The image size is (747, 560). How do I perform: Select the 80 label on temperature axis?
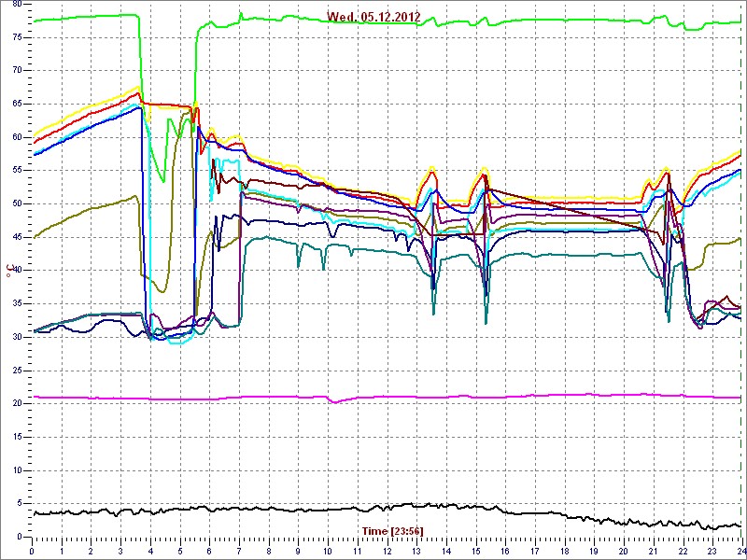click(x=16, y=4)
